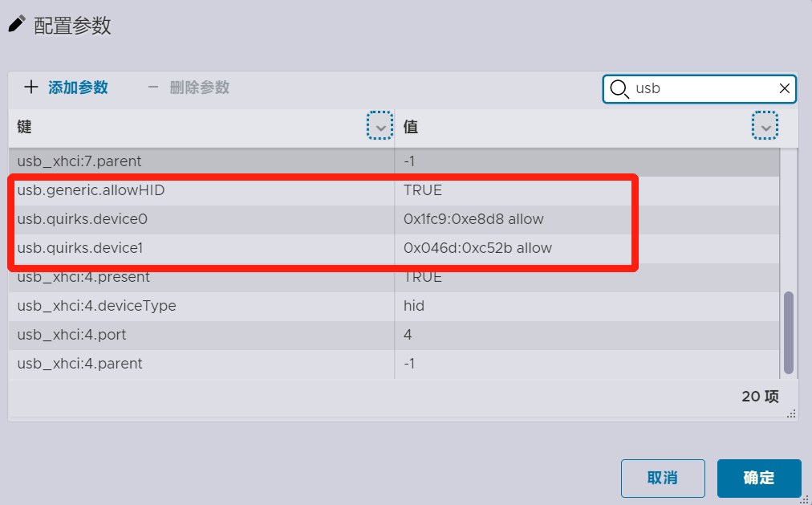This screenshot has height=505, width=812.
Task: Click the pencil edit icon beside 配置参数
Action: click(x=17, y=24)
